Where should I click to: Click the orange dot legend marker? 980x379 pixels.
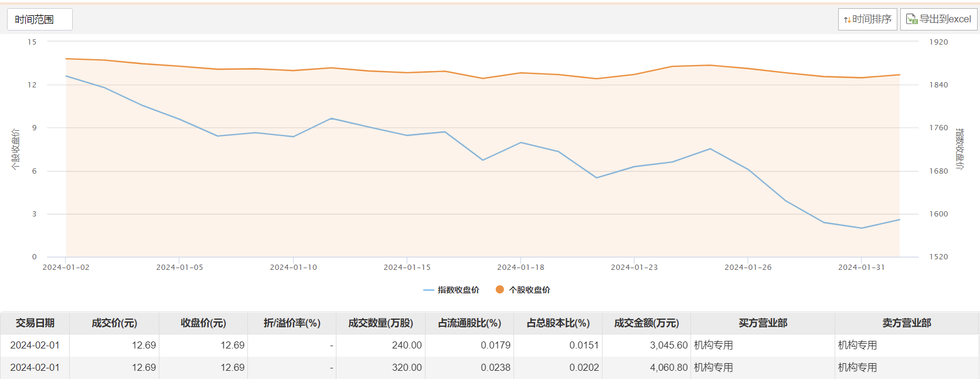(500, 289)
